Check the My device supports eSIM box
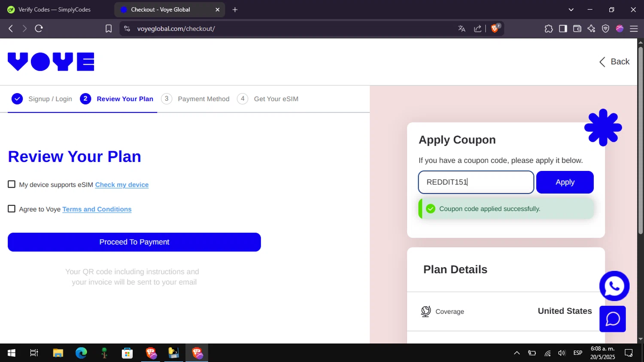 click(12, 184)
